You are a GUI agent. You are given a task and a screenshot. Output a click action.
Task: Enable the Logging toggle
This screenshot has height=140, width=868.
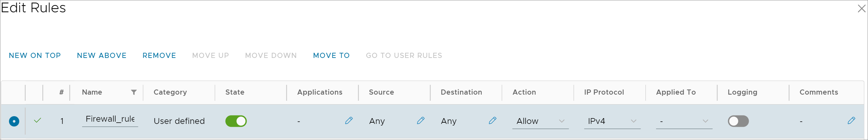(738, 121)
